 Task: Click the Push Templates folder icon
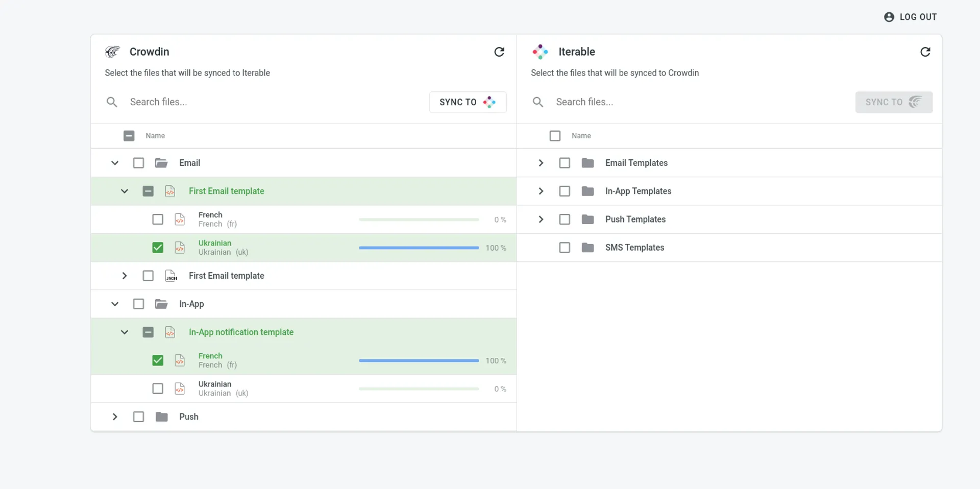[x=587, y=219]
